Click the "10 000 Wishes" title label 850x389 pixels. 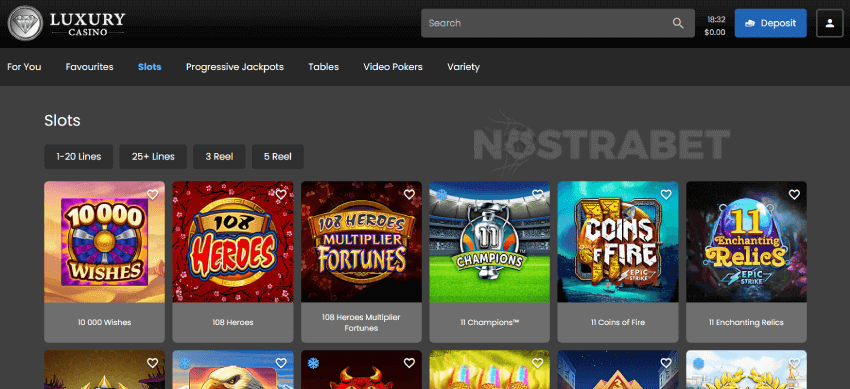pyautogui.click(x=105, y=322)
